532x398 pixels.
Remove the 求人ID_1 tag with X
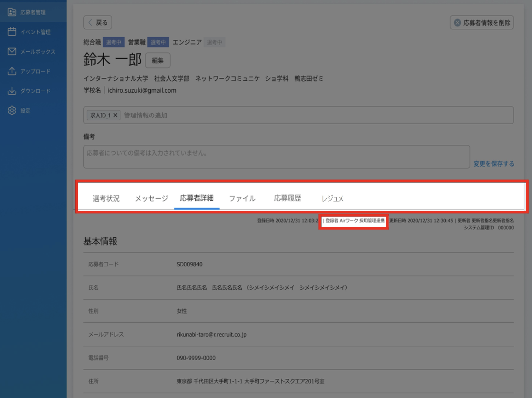(115, 115)
